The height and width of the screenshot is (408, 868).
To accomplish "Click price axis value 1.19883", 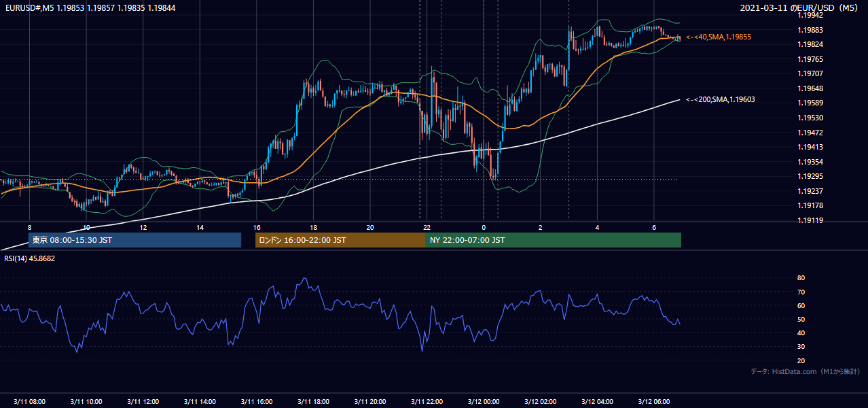I will click(810, 30).
